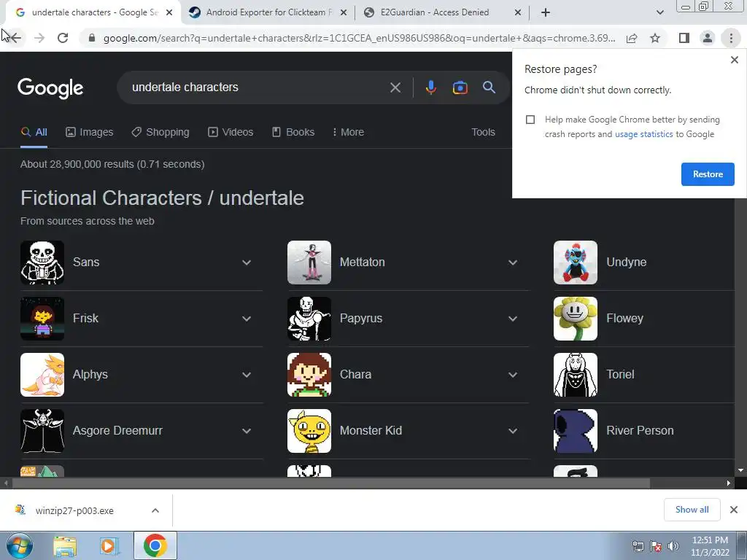Open the More search options menu
Image resolution: width=747 pixels, height=560 pixels.
(x=348, y=132)
